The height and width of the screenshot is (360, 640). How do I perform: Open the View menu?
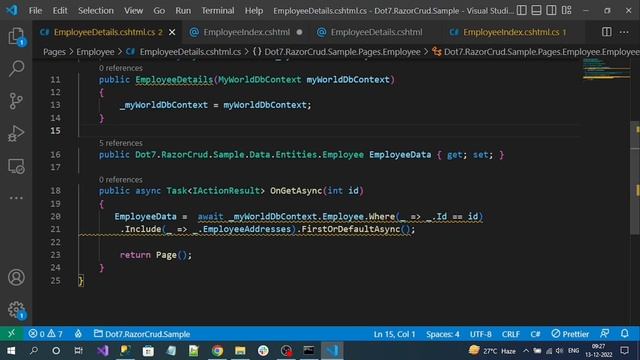point(133,11)
